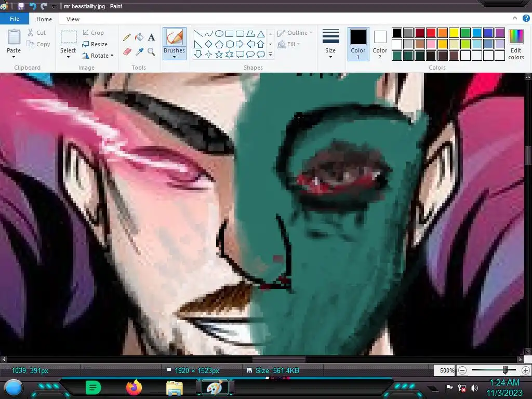This screenshot has height=399, width=532.
Task: Select the Right triangle shape
Action: pos(198,44)
